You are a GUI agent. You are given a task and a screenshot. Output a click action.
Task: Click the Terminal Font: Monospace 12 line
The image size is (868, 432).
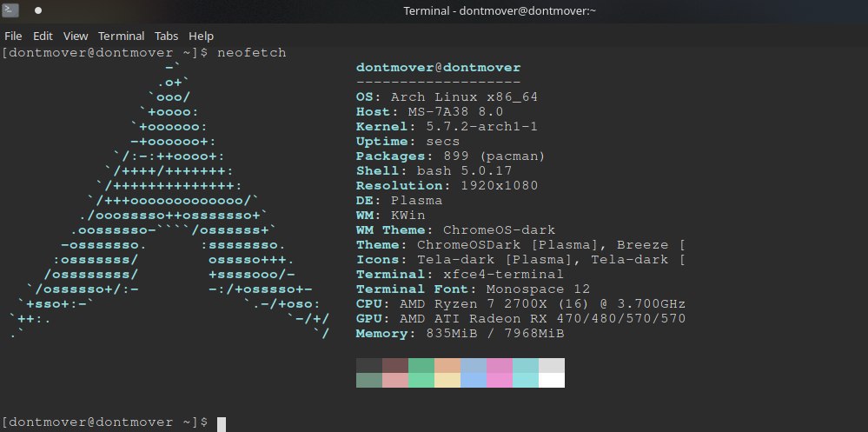click(473, 289)
